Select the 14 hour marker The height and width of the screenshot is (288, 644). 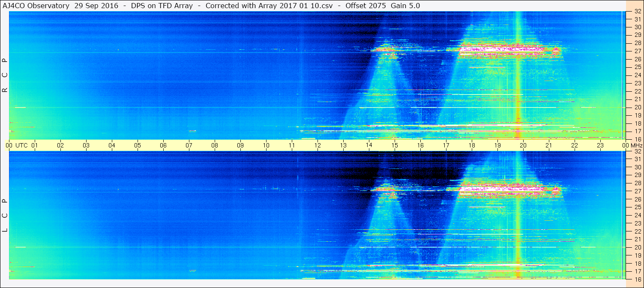click(x=369, y=145)
